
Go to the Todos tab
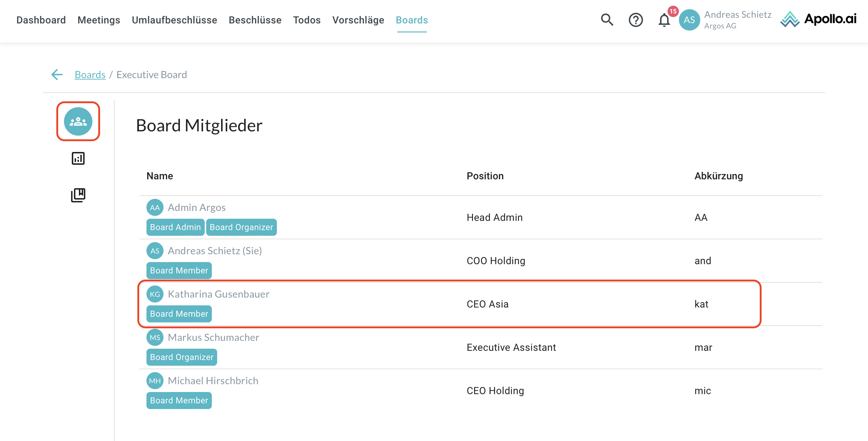[x=307, y=20]
